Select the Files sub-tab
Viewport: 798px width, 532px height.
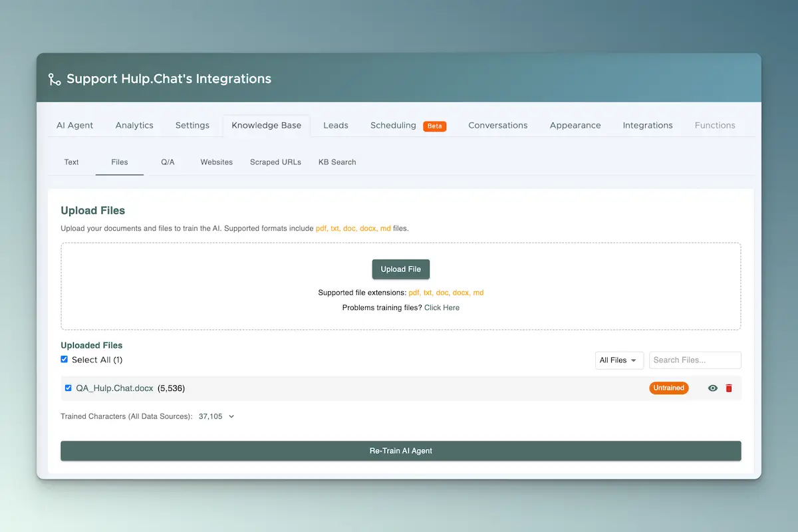(120, 162)
